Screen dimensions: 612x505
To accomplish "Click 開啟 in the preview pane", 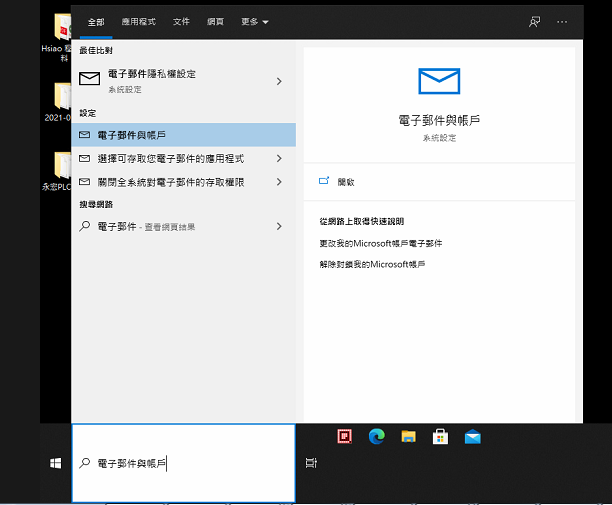I will 346,182.
